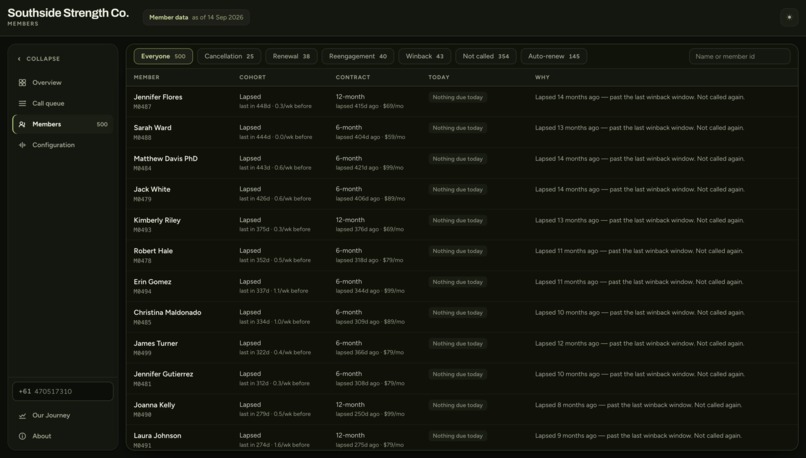
Task: Click the Configuration sliders icon
Action: 22,145
